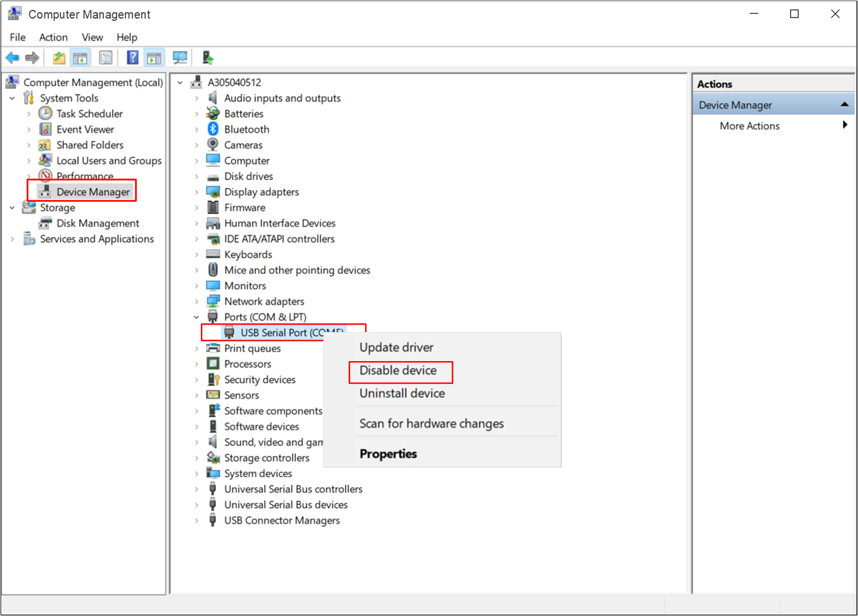The width and height of the screenshot is (858, 616).
Task: Click More Actions in Actions pane
Action: pyautogui.click(x=749, y=126)
